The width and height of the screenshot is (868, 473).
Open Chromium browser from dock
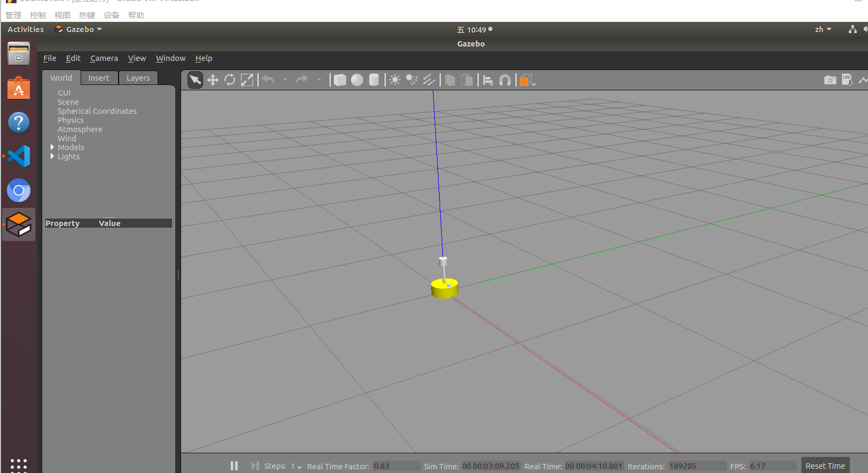[x=19, y=190]
